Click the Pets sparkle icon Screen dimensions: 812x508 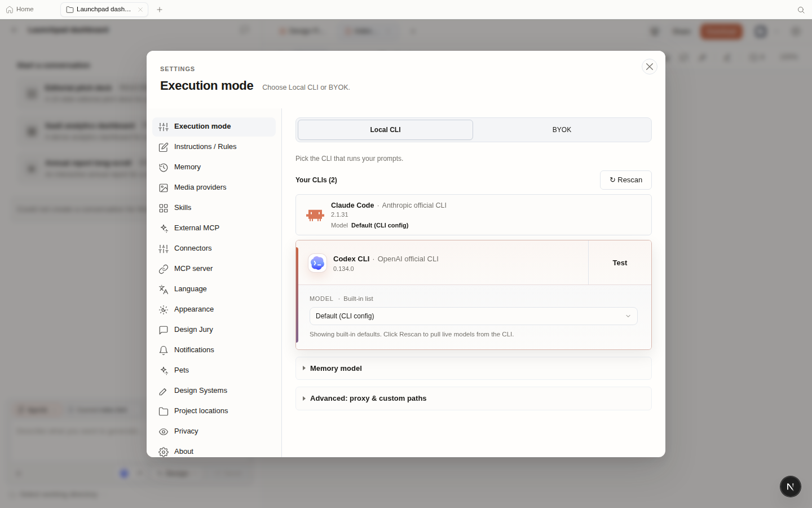(x=164, y=370)
